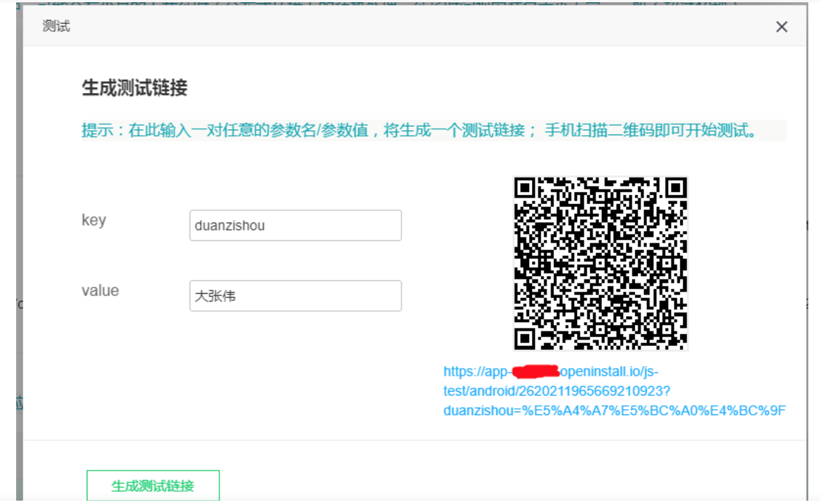Close the 测试 dialog with the X
The width and height of the screenshot is (820, 504).
coord(782,27)
